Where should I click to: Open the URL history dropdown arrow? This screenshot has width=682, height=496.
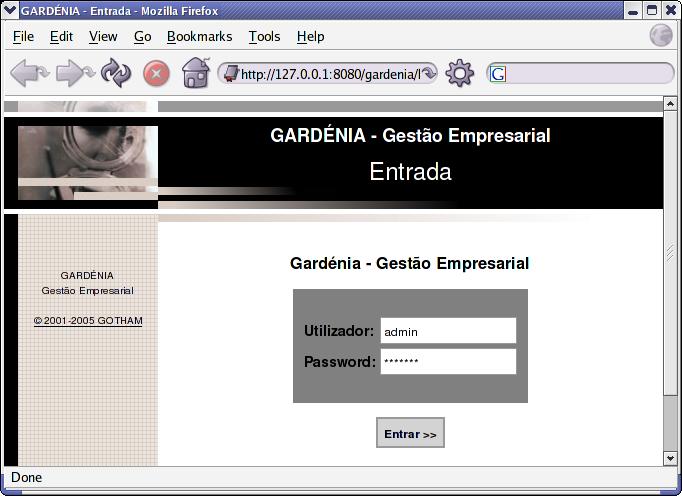tap(428, 74)
